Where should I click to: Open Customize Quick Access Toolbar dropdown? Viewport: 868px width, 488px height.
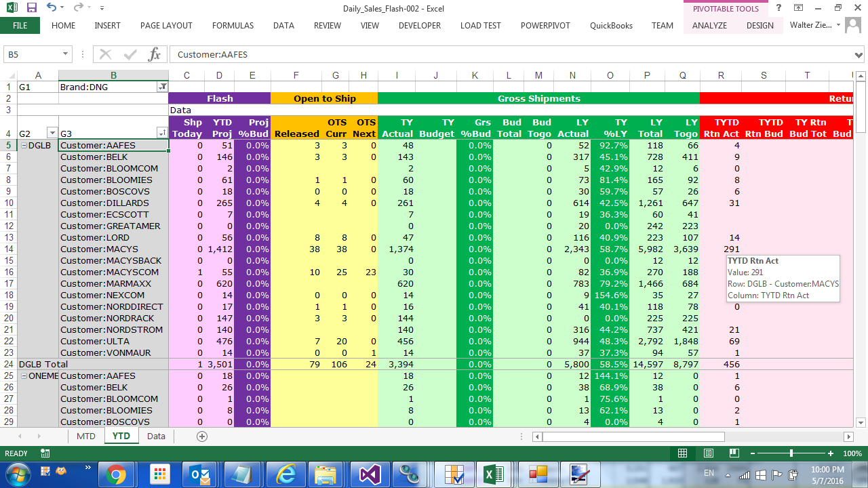click(102, 9)
